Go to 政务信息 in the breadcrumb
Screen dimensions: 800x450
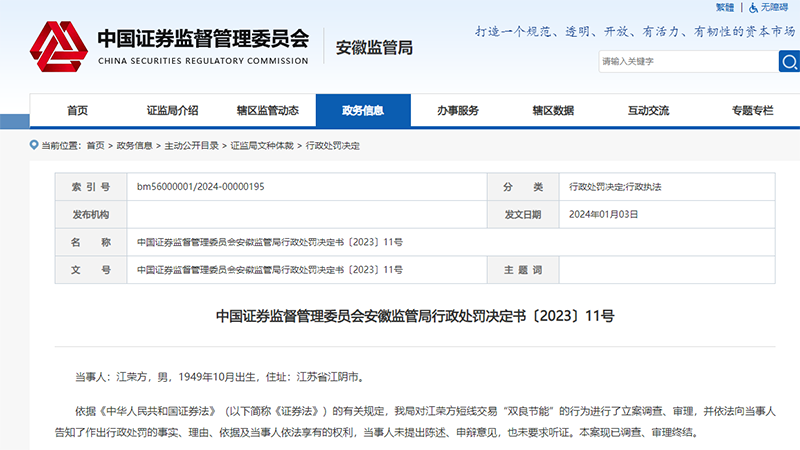pyautogui.click(x=135, y=145)
